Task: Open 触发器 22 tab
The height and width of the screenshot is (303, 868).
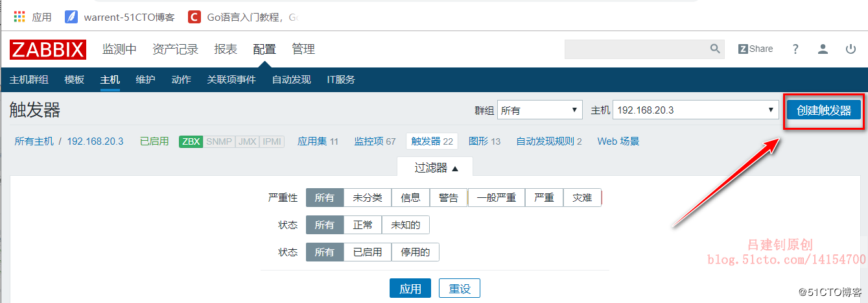Action: pos(432,141)
